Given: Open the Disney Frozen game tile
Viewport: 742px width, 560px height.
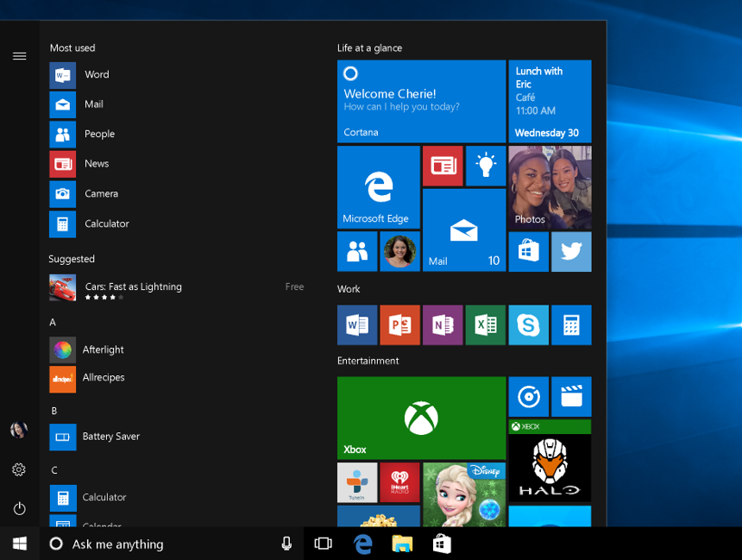Looking at the screenshot, I should point(464,494).
